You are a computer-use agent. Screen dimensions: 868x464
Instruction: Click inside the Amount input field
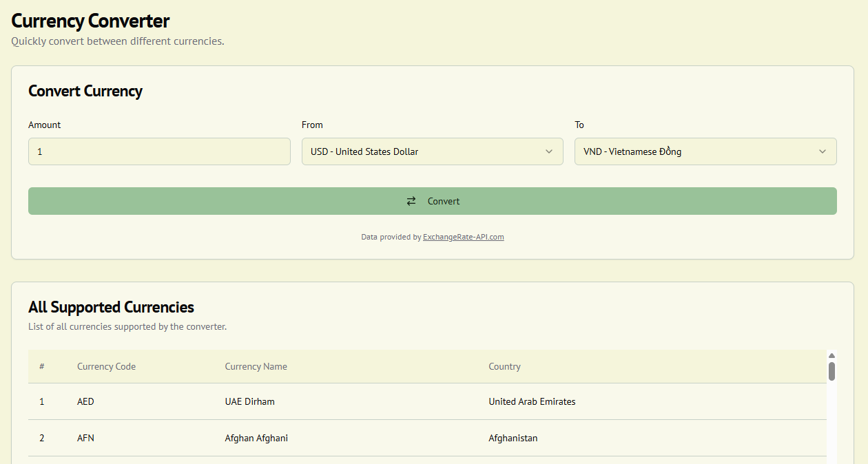point(158,151)
